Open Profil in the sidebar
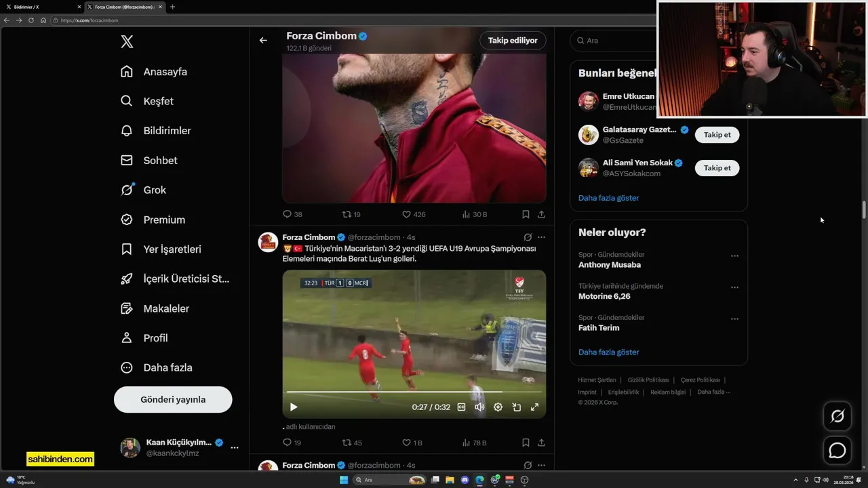This screenshot has height=488, width=868. point(144,338)
